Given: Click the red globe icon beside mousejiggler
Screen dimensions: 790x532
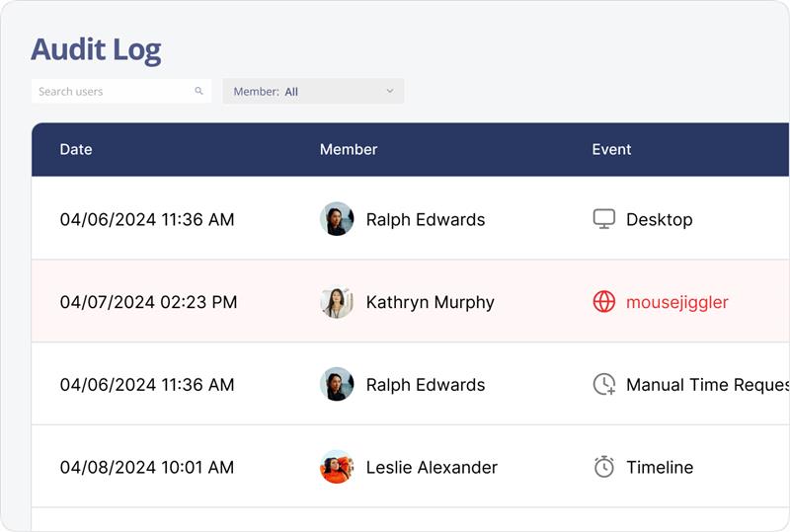Looking at the screenshot, I should tap(604, 302).
